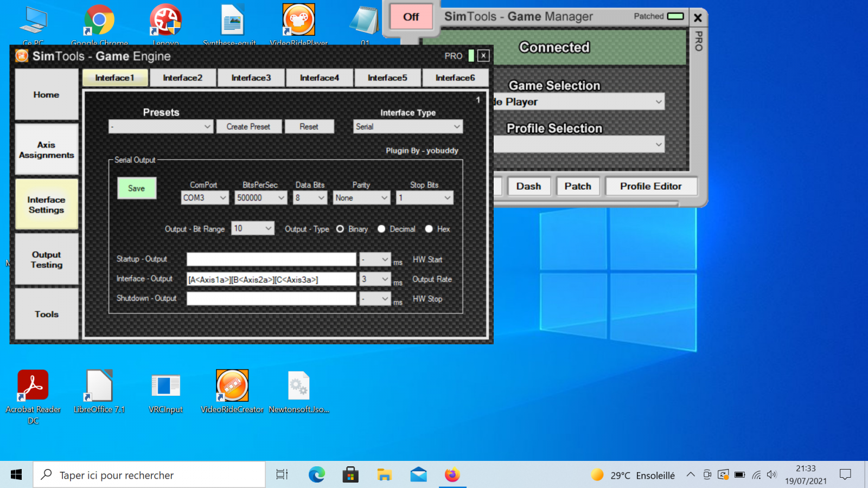
Task: Open battery status tray icon
Action: pos(739,475)
